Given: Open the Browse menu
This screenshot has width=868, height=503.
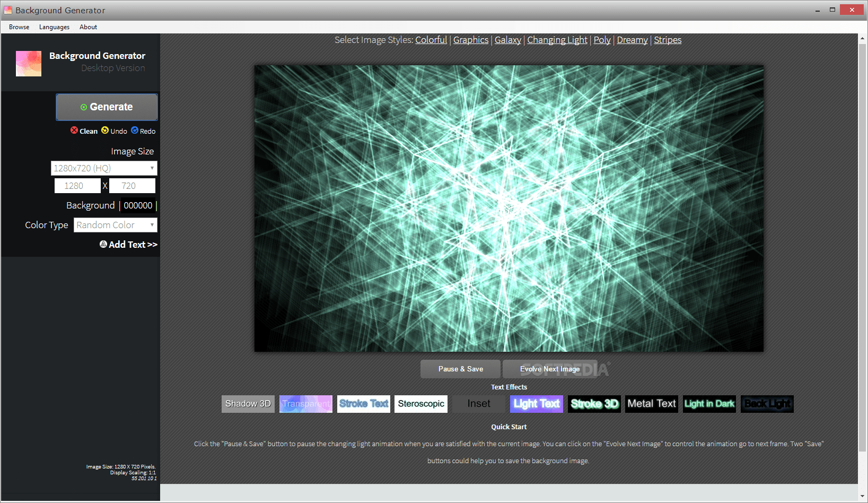Looking at the screenshot, I should pos(19,27).
